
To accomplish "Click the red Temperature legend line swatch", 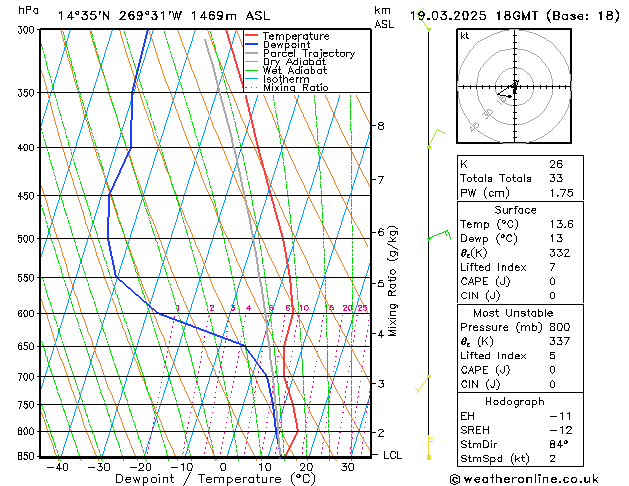I will [x=252, y=36].
